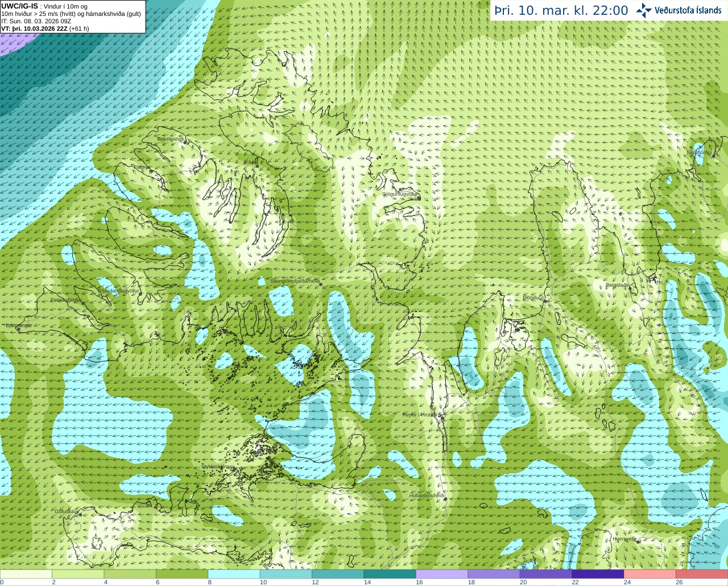This screenshot has width=728, height=586.
Task: Click the pale yellow 0–2 m/s legend swatch
Action: (26, 574)
